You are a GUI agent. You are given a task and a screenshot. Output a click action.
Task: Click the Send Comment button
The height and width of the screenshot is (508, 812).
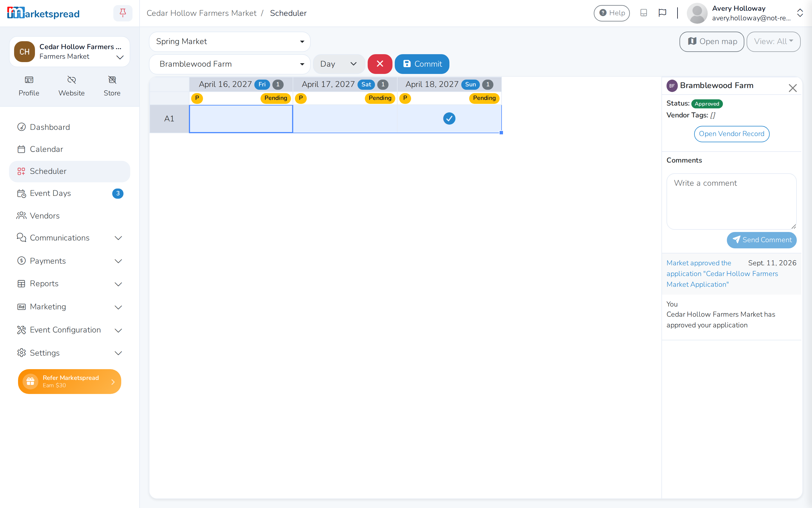(x=761, y=240)
